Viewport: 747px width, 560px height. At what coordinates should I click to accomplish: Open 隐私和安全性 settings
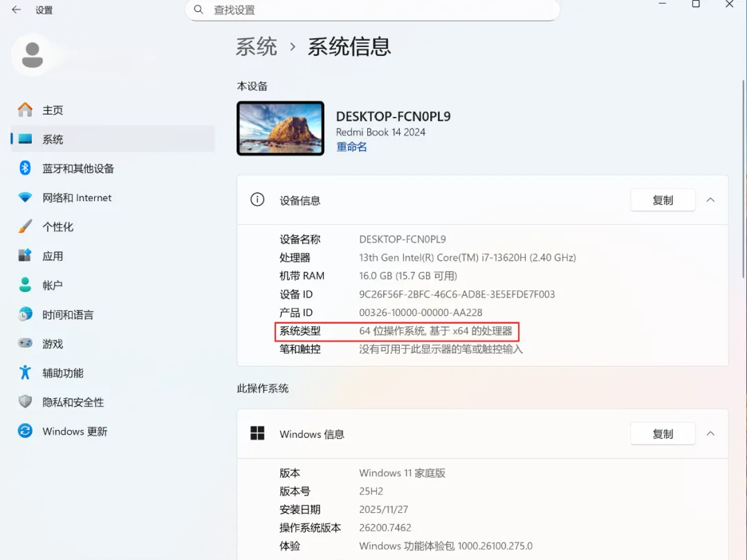(x=113, y=402)
